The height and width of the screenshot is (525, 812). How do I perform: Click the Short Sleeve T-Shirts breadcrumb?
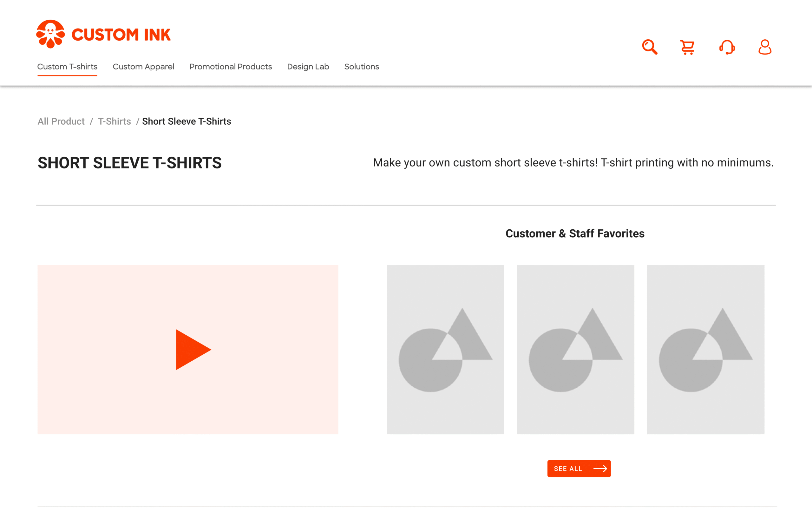187,121
